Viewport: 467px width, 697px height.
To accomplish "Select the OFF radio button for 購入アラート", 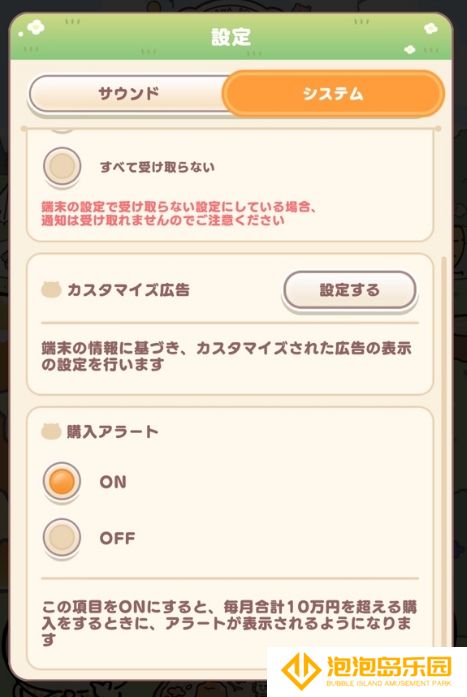I will pos(62,537).
